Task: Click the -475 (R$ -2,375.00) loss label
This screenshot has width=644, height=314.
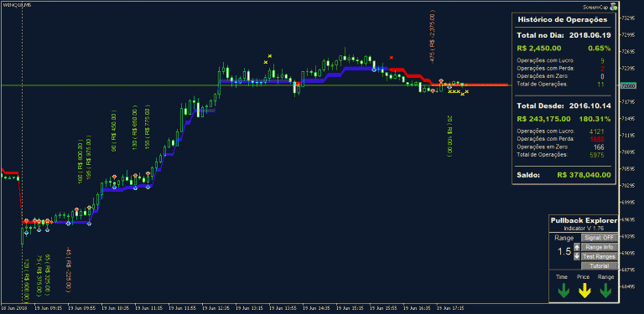Action: (433, 37)
